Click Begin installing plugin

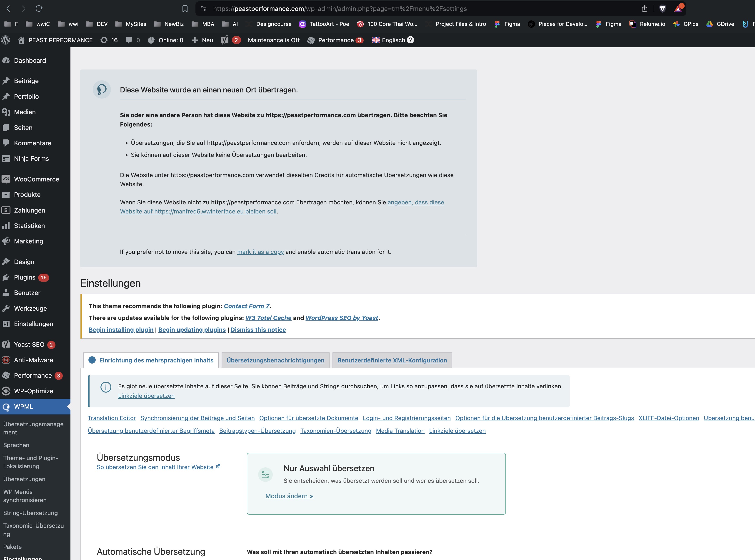click(121, 330)
